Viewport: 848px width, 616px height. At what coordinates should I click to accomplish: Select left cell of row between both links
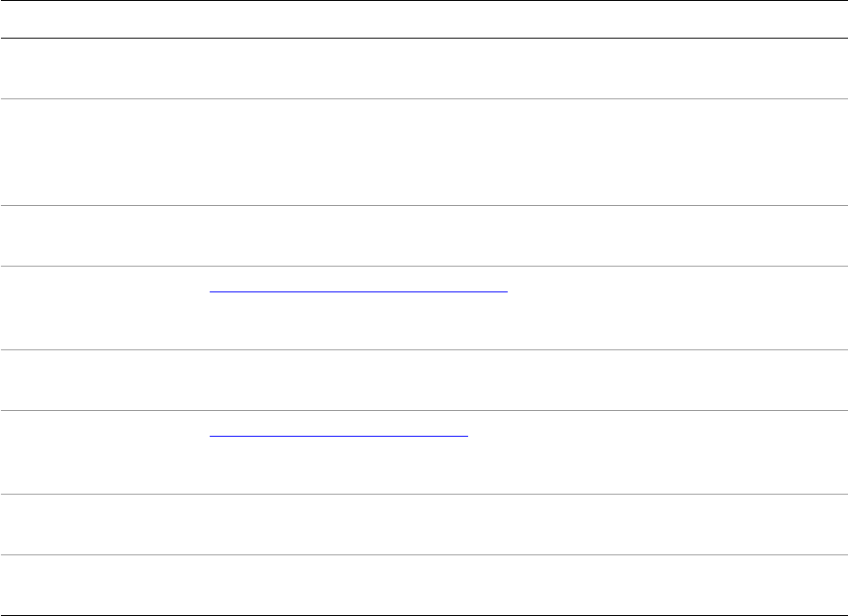(x=101, y=381)
